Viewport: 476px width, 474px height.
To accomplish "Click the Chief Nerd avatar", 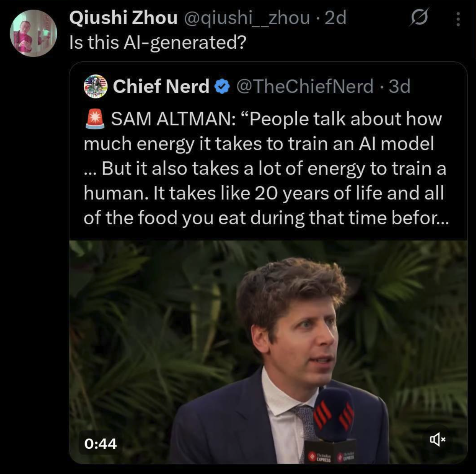I will 95,86.
